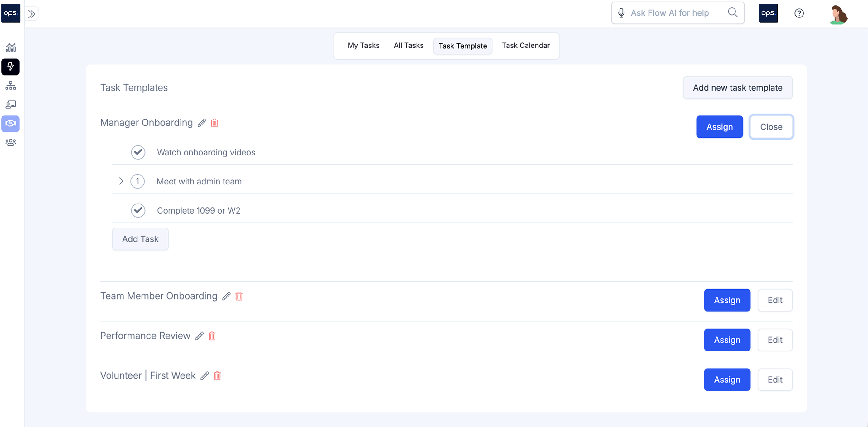The width and height of the screenshot is (868, 427).
Task: Toggle the Watch onboarding videos checkmark
Action: point(138,152)
